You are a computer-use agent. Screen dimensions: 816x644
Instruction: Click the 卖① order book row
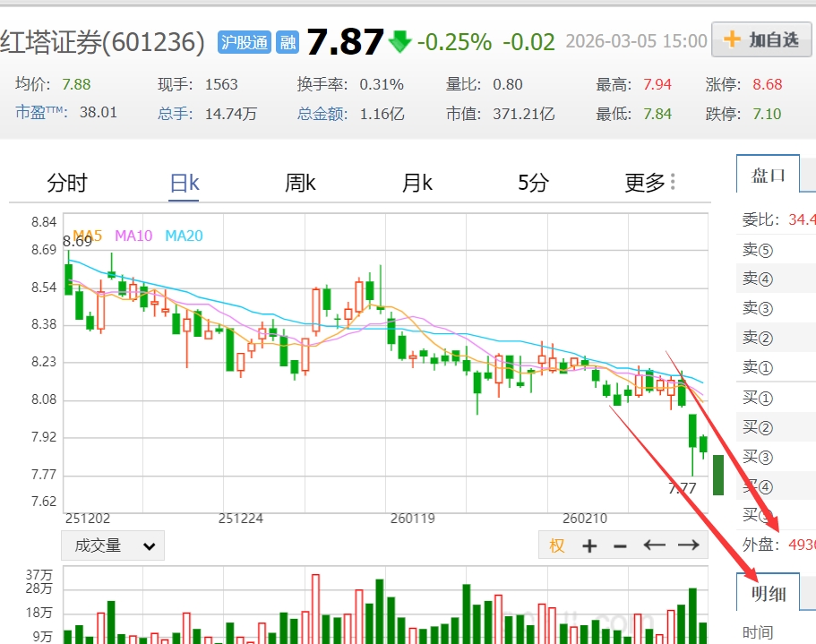pyautogui.click(x=776, y=367)
